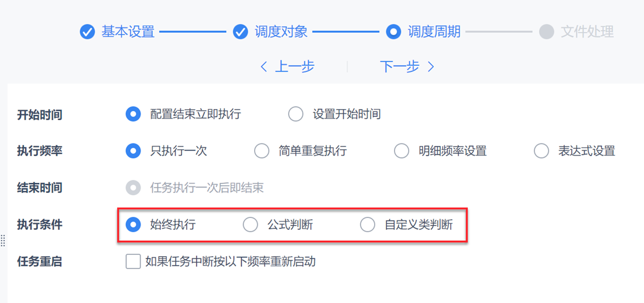Switch to the 调度对象 step

[281, 32]
